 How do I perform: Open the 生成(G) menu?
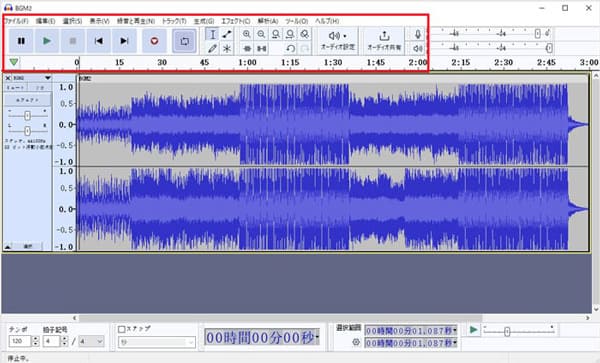click(x=204, y=21)
